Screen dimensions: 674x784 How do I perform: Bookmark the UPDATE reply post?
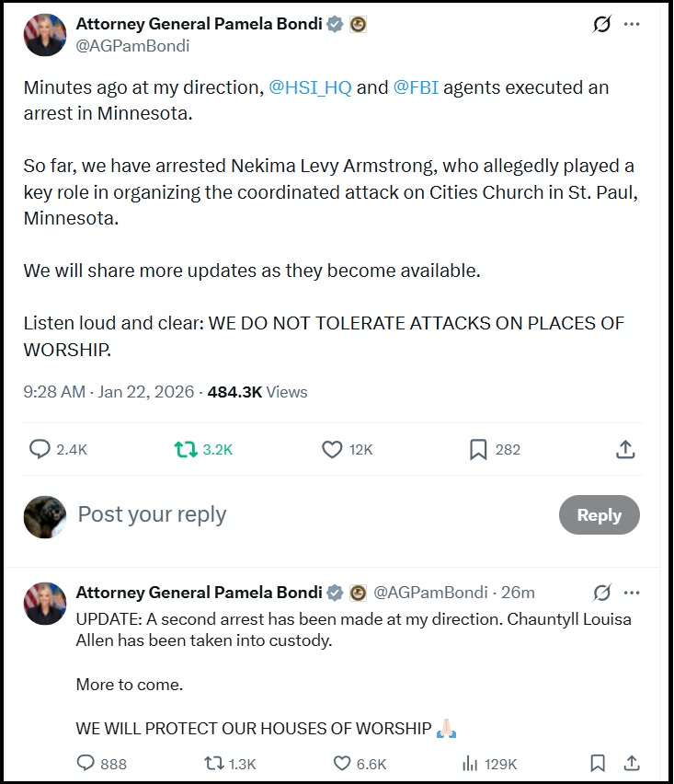(598, 763)
